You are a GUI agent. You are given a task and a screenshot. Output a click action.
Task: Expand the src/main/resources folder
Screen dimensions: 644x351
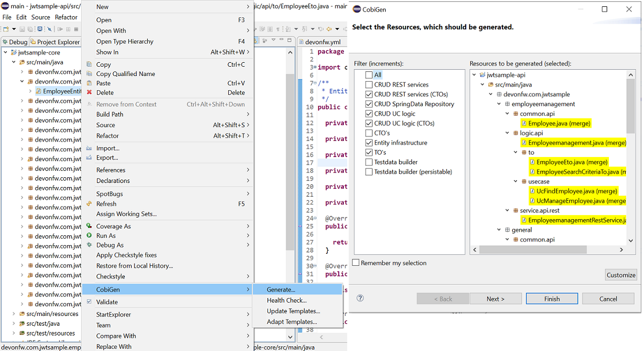point(14,314)
